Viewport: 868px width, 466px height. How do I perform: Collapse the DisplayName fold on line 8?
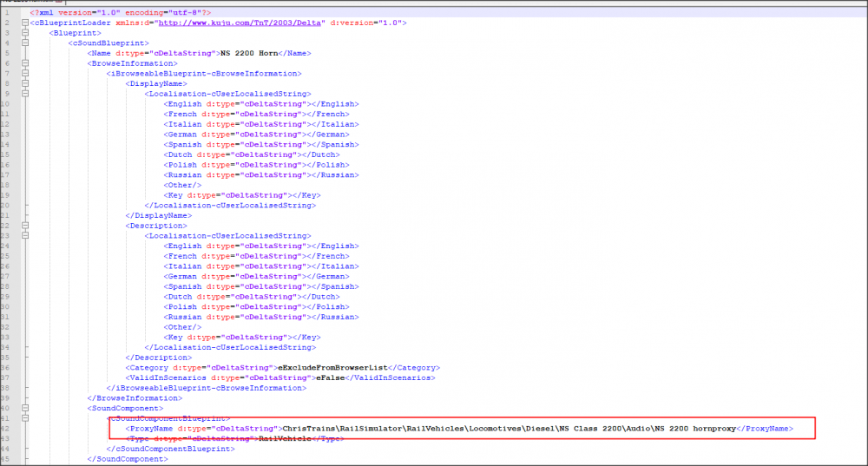tap(23, 83)
